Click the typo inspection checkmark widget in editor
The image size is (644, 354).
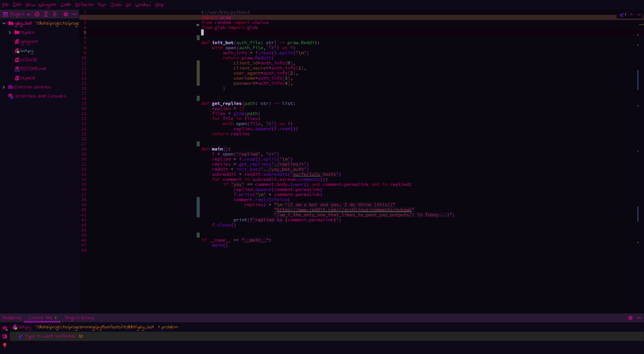pyautogui.click(x=622, y=15)
